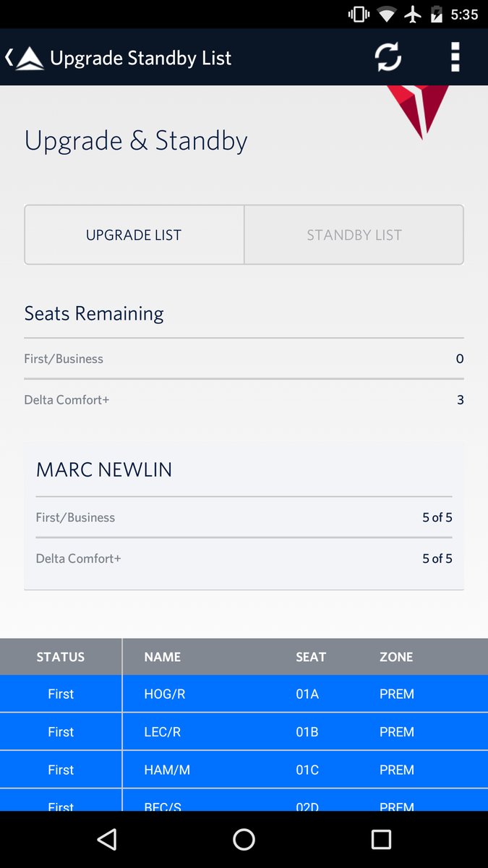Select passenger HAM/M in seat 01C

tap(244, 770)
